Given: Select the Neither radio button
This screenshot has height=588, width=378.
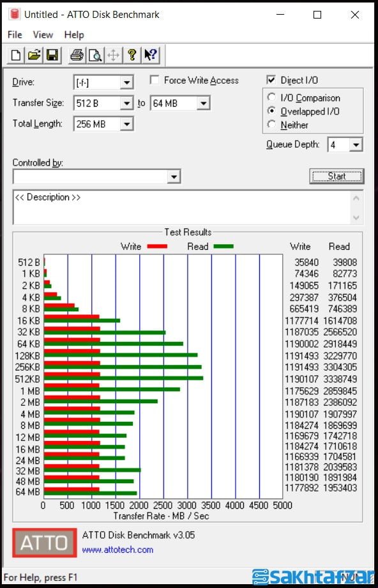Looking at the screenshot, I should pyautogui.click(x=271, y=125).
